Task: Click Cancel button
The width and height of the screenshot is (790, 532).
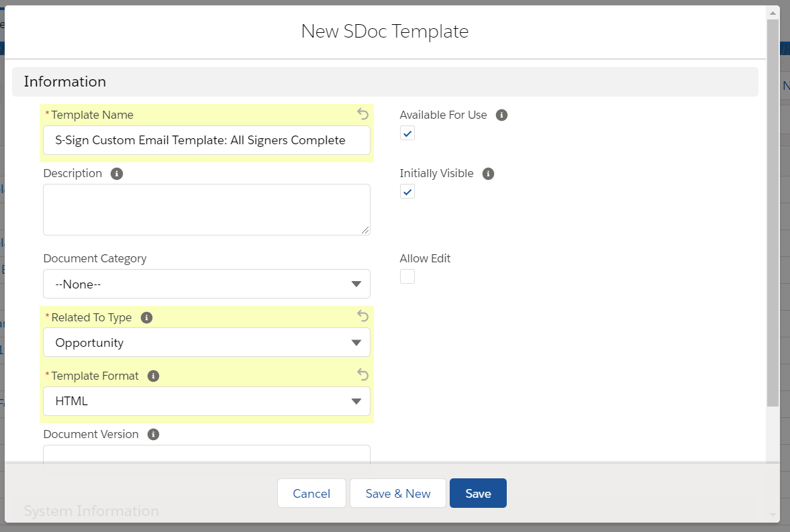Action: coord(311,493)
